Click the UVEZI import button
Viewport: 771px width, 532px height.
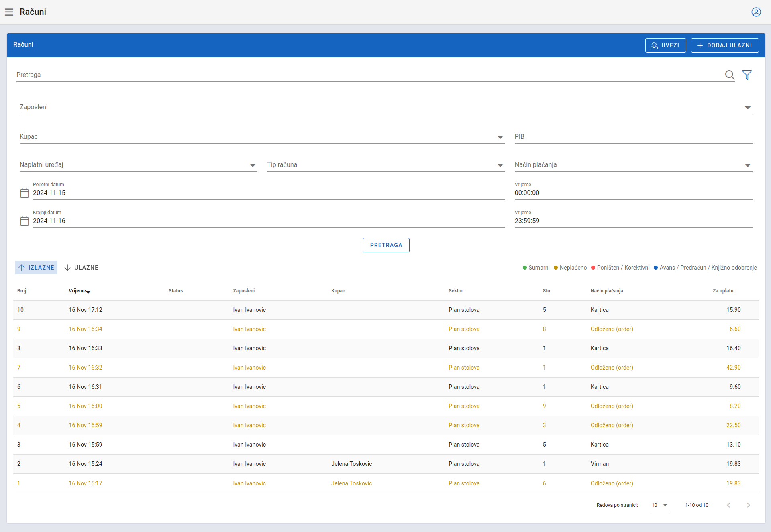point(665,45)
